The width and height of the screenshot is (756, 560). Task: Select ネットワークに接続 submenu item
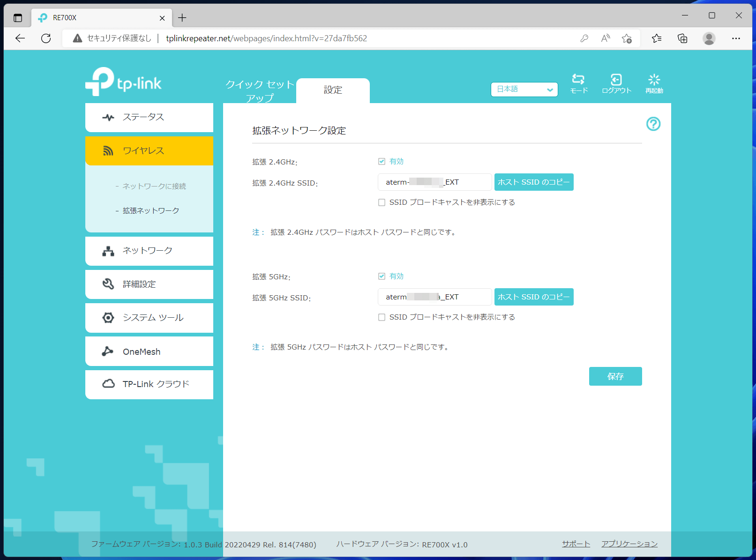coord(154,186)
